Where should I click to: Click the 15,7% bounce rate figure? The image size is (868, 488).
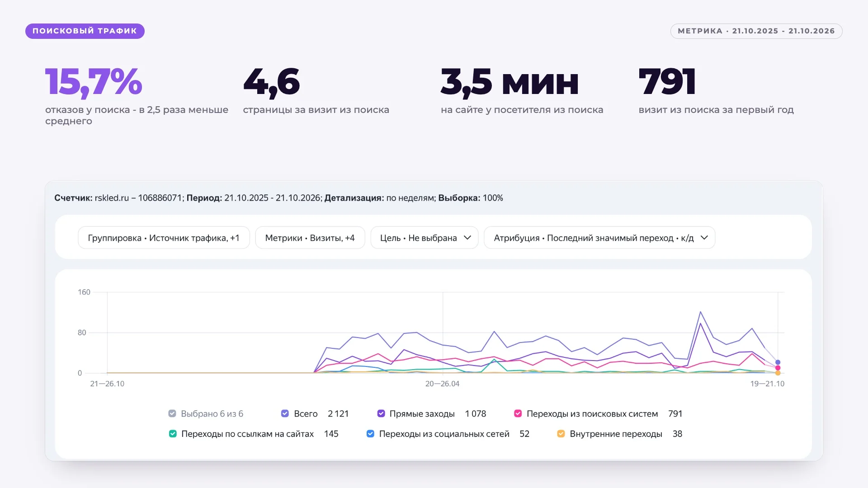[94, 82]
